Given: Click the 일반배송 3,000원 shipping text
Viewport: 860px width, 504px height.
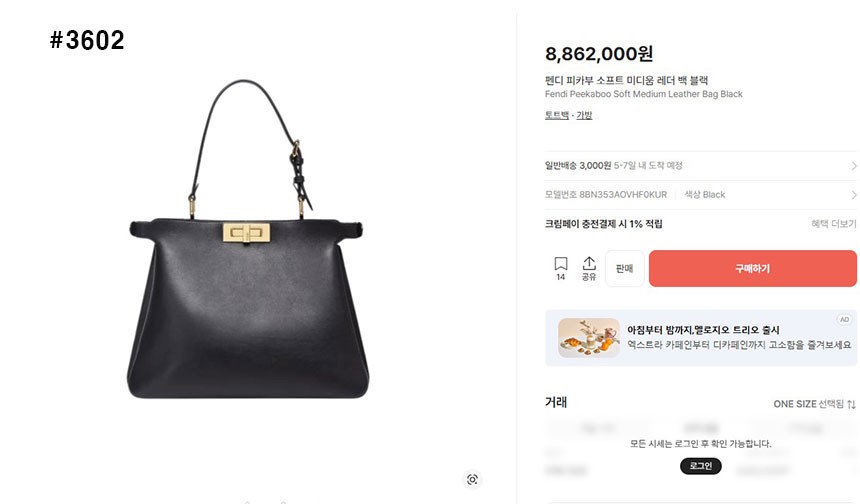Looking at the screenshot, I should click(578, 166).
